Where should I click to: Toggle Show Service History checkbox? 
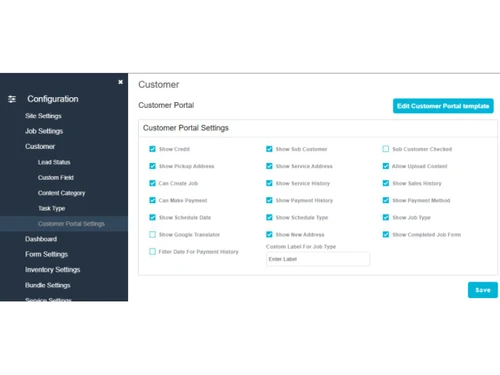point(269,183)
